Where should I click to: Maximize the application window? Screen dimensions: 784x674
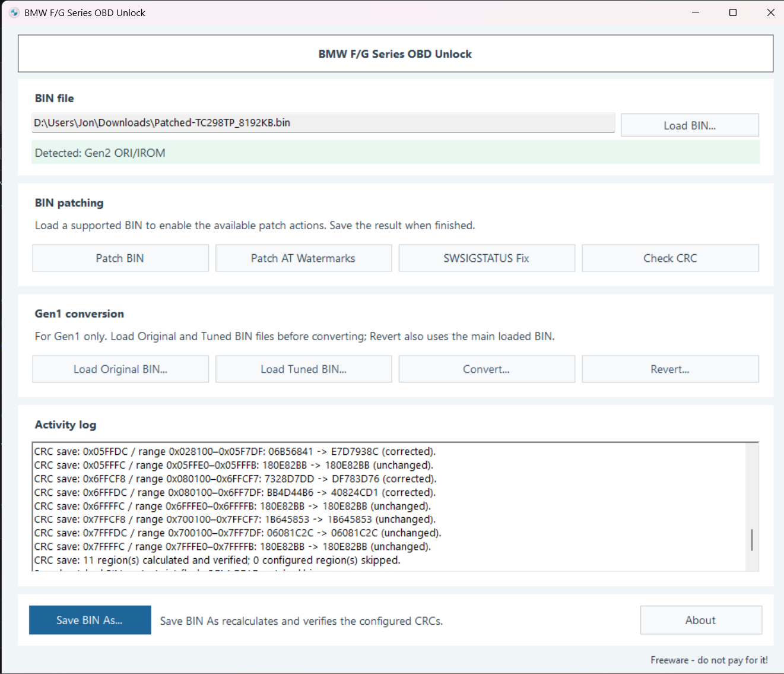733,12
